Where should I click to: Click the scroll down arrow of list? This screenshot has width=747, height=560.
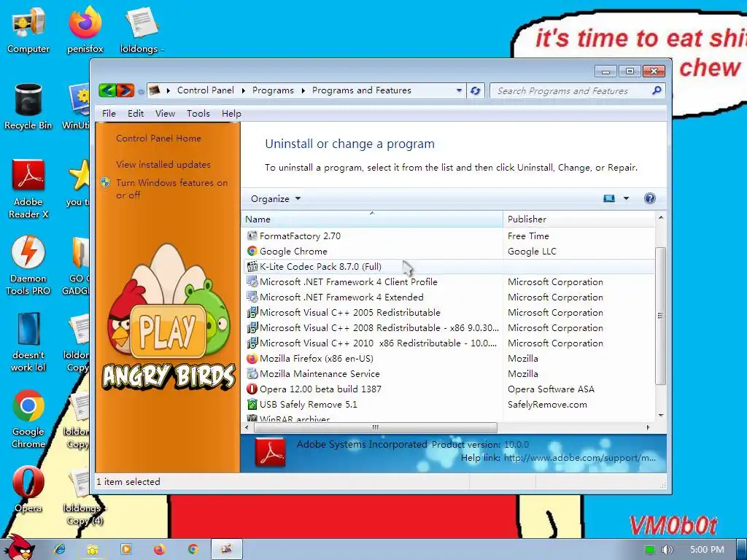[660, 415]
